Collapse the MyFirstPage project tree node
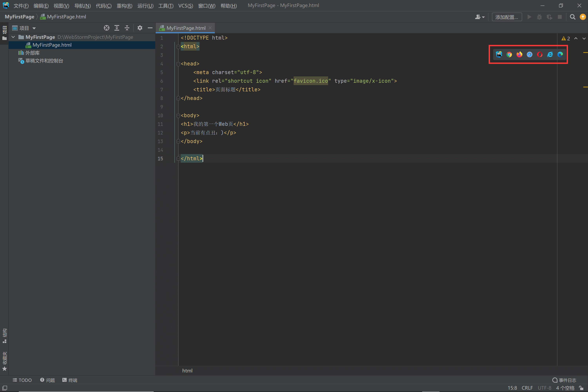Screen dimensions: 588x392 coord(13,37)
